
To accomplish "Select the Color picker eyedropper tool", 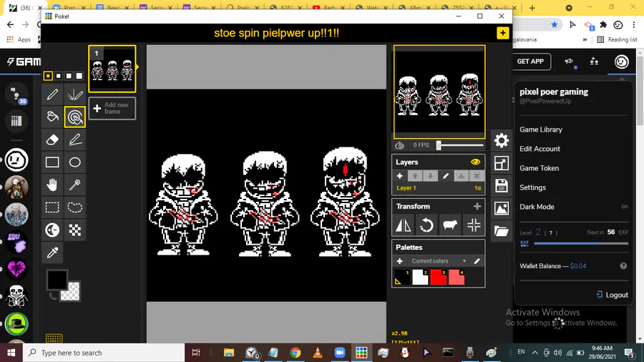I will (x=52, y=253).
